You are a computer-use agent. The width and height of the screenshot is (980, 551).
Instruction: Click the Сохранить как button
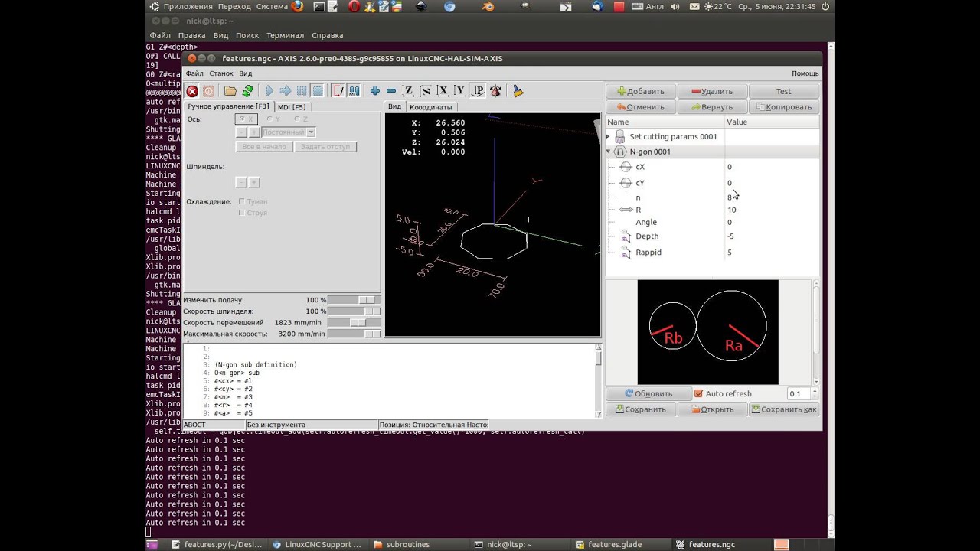click(783, 409)
